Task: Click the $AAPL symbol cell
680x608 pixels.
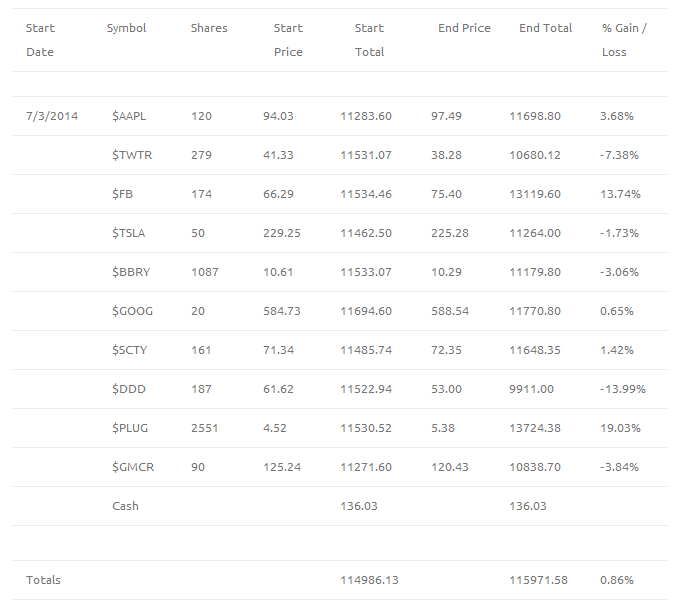Action: [129, 116]
